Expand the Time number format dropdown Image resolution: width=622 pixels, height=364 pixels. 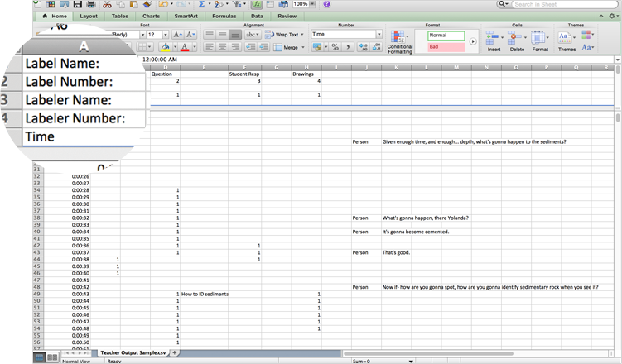[379, 35]
